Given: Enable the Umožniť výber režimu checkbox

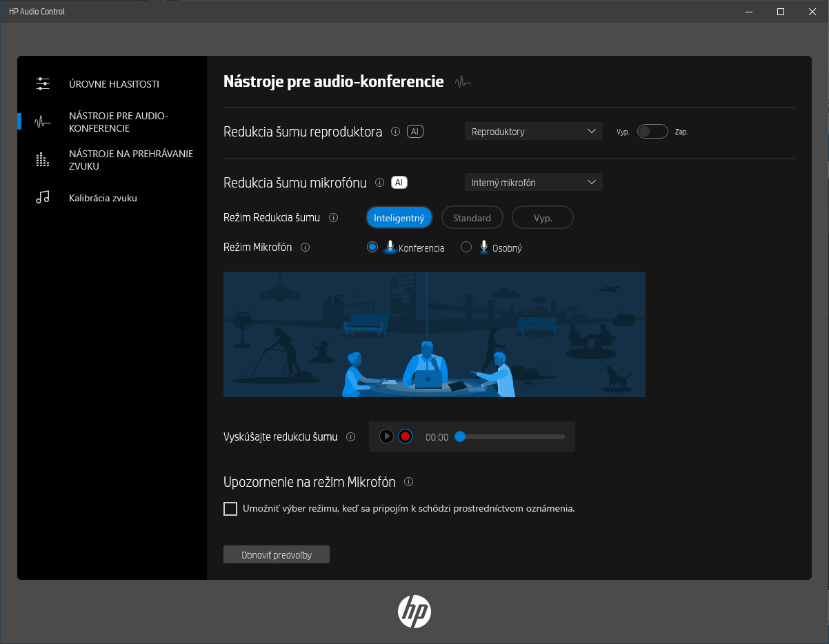Looking at the screenshot, I should point(230,509).
